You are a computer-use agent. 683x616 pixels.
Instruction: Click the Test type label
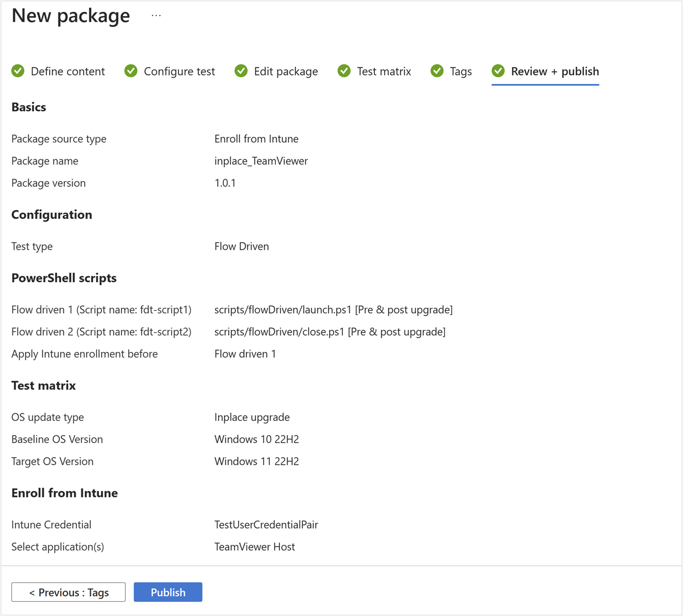coord(32,246)
